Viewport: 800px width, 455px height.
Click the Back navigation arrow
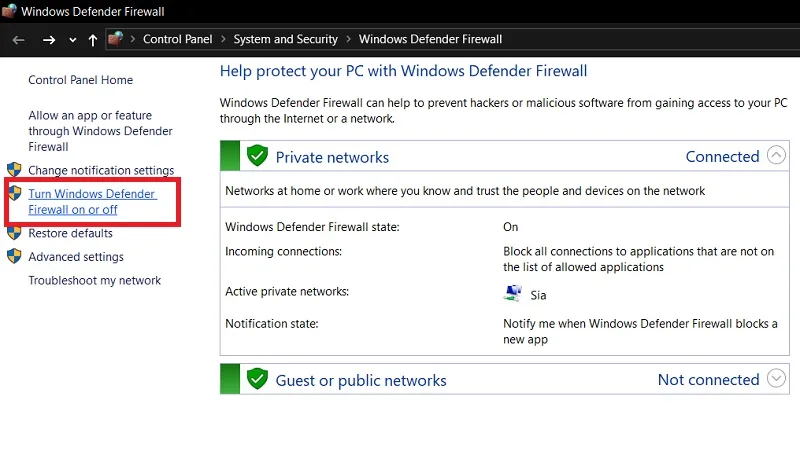[x=19, y=40]
